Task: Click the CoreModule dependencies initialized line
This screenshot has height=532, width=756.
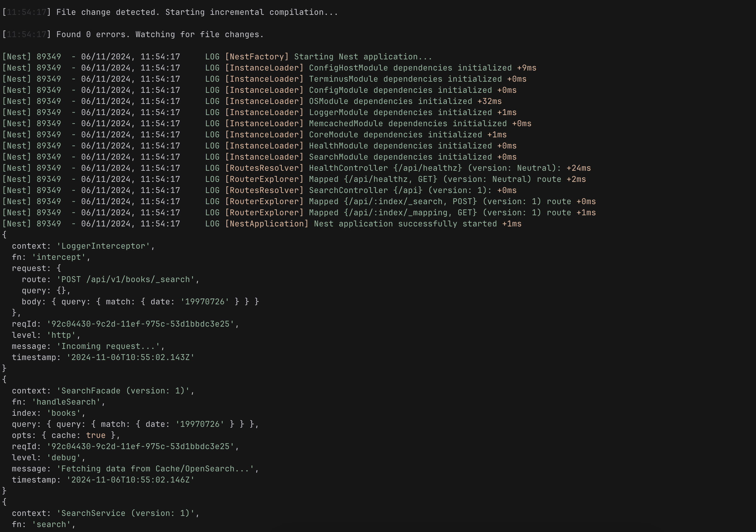Action: [x=254, y=135]
